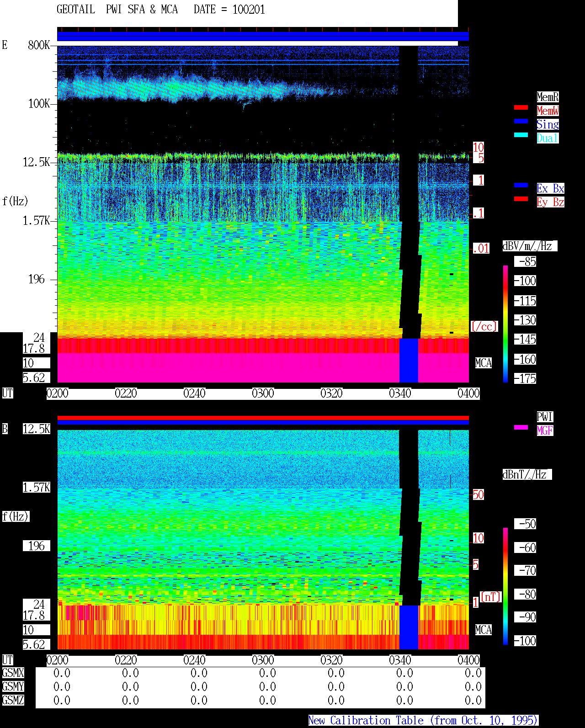585x728 pixels.
Task: Click the electric field color scale bar
Action: [x=505, y=324]
